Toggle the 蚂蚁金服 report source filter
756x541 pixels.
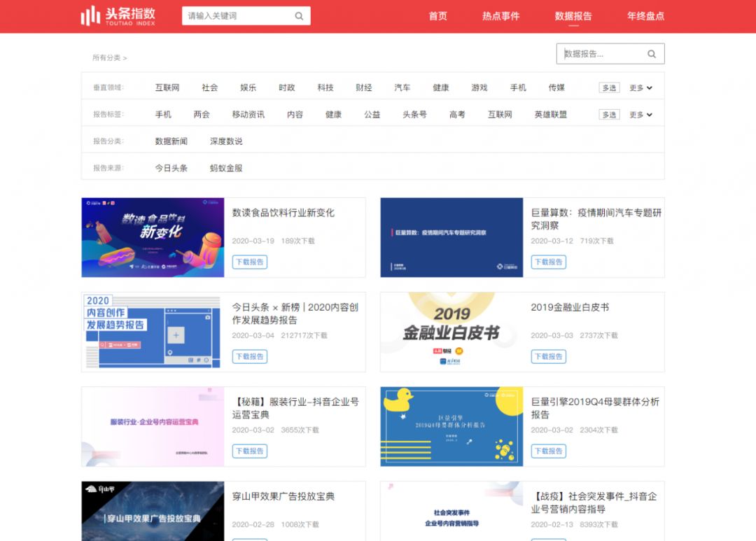pos(225,167)
